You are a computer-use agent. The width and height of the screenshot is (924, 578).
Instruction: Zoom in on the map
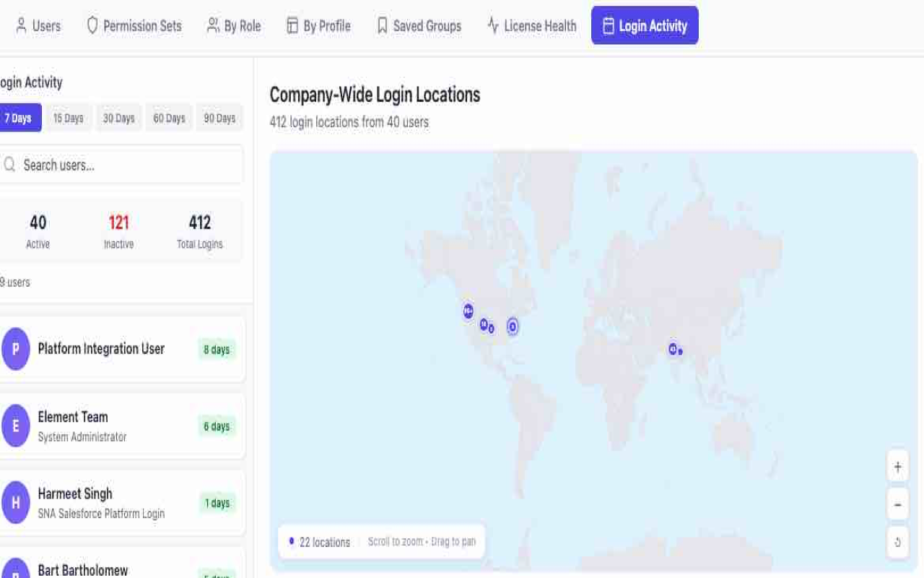click(897, 467)
